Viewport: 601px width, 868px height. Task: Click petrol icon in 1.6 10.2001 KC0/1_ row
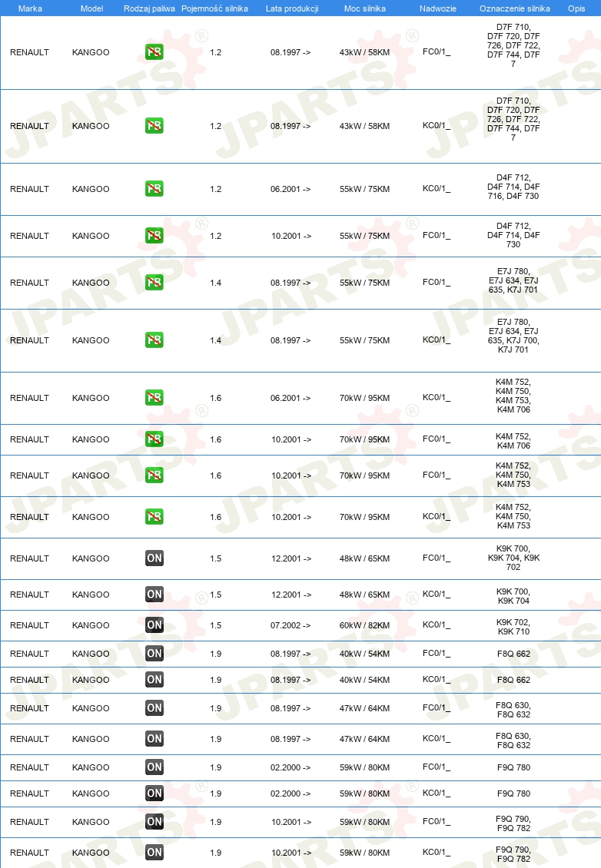pos(154,516)
